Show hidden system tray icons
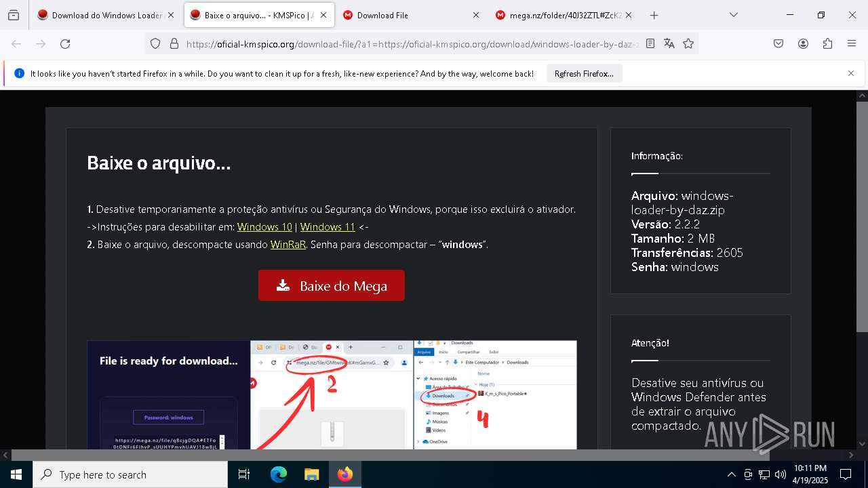 click(731, 474)
